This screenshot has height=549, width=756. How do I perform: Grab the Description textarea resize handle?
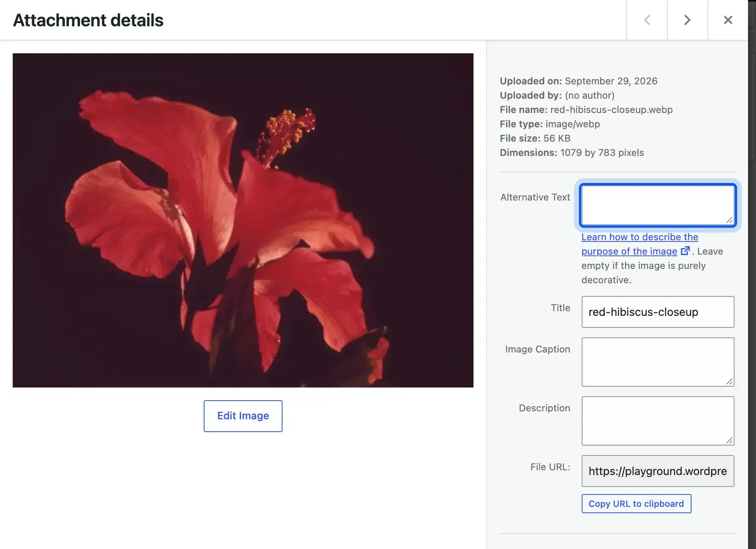click(730, 440)
